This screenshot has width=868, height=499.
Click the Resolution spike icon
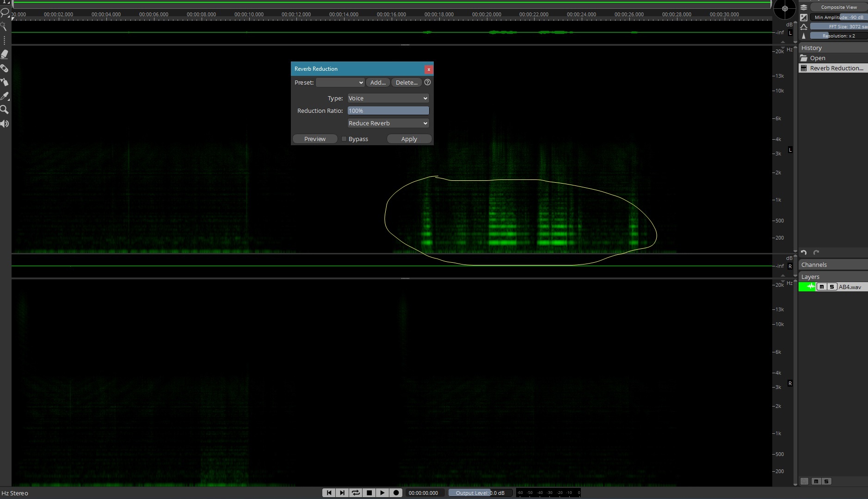tap(804, 36)
